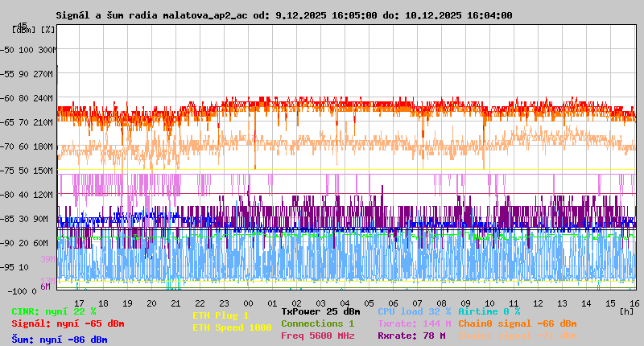Click the [dBm] axis unit label
Screen dimensions: 644x346
tap(23, 29)
